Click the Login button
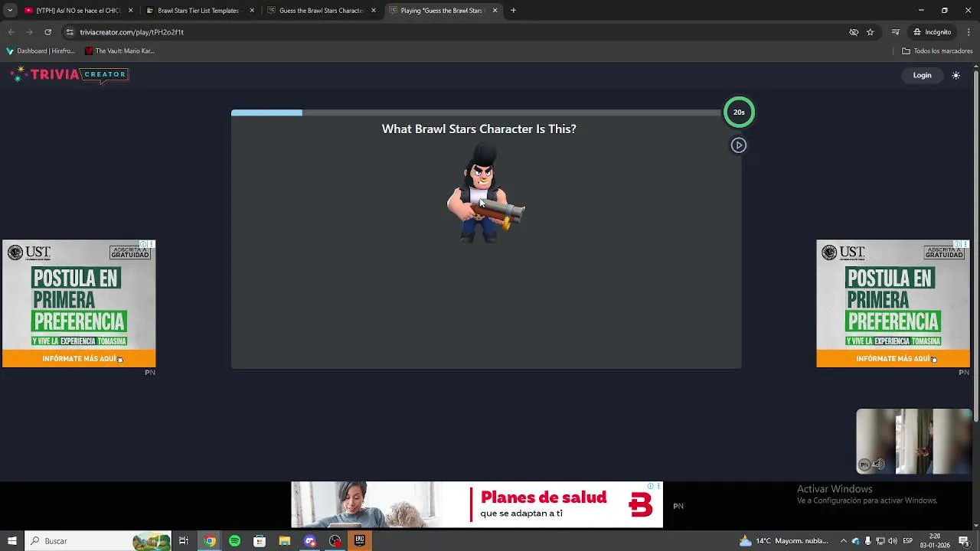Viewport: 980px width, 551px height. coord(922,75)
